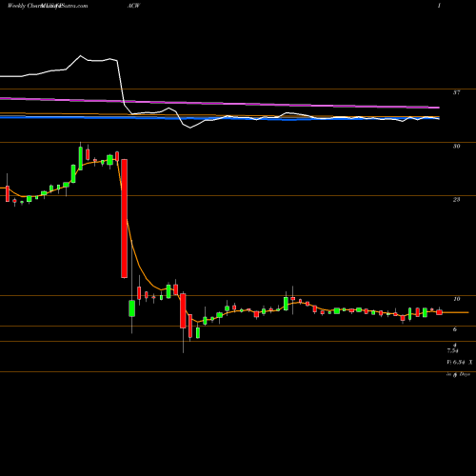Select the 23 price axis label

coord(456,200)
